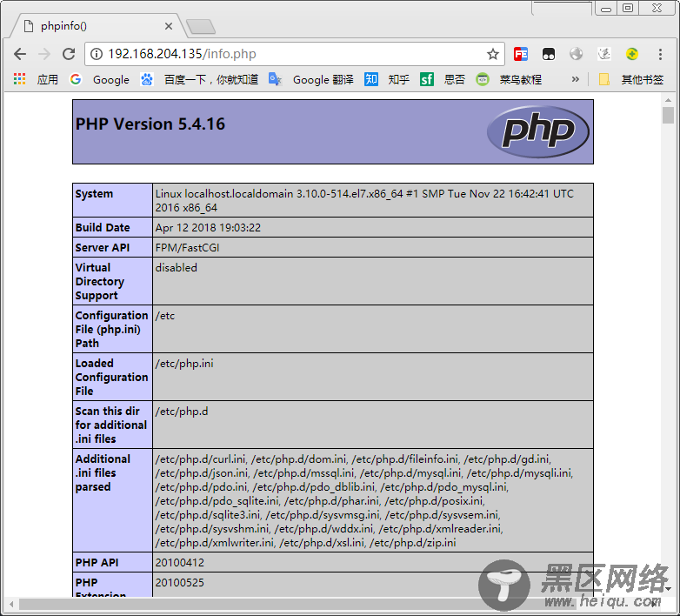The image size is (680, 616).
Task: Open the 百度一下 bookmark
Action: click(x=199, y=79)
